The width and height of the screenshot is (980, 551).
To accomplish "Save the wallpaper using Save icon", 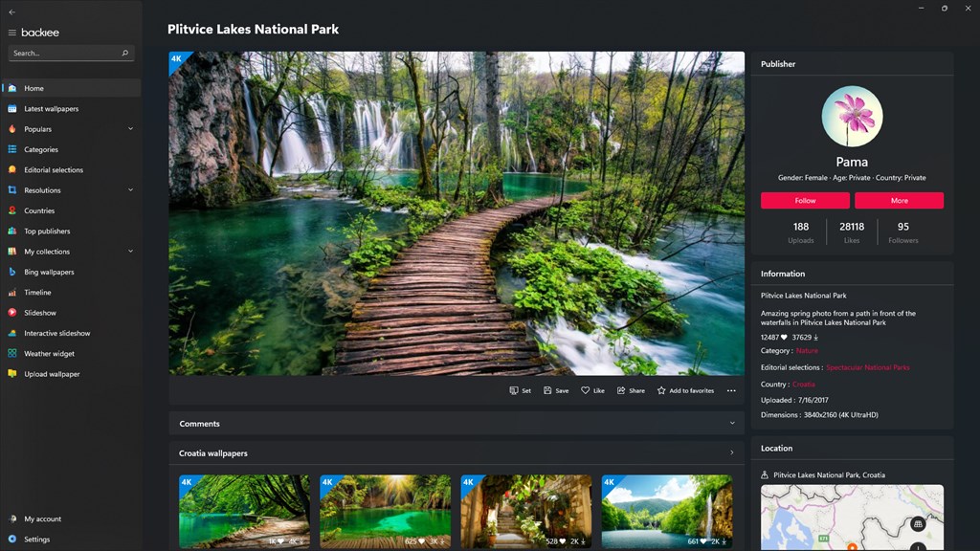I will [547, 390].
